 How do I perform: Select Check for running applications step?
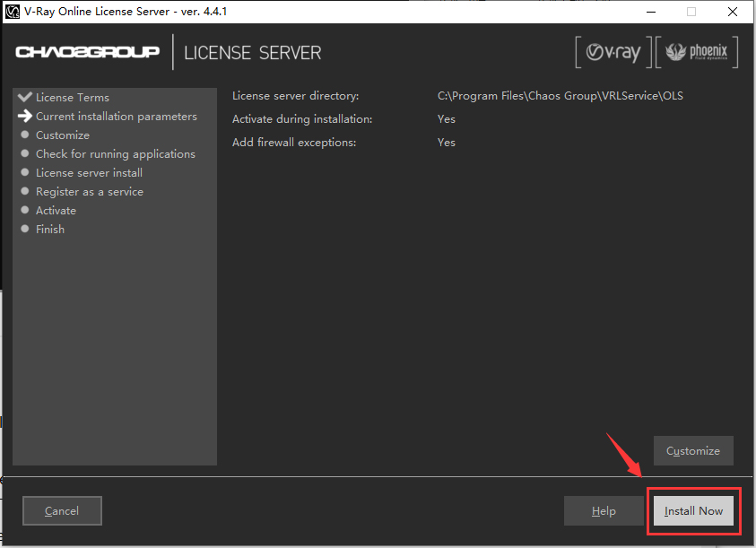(115, 154)
